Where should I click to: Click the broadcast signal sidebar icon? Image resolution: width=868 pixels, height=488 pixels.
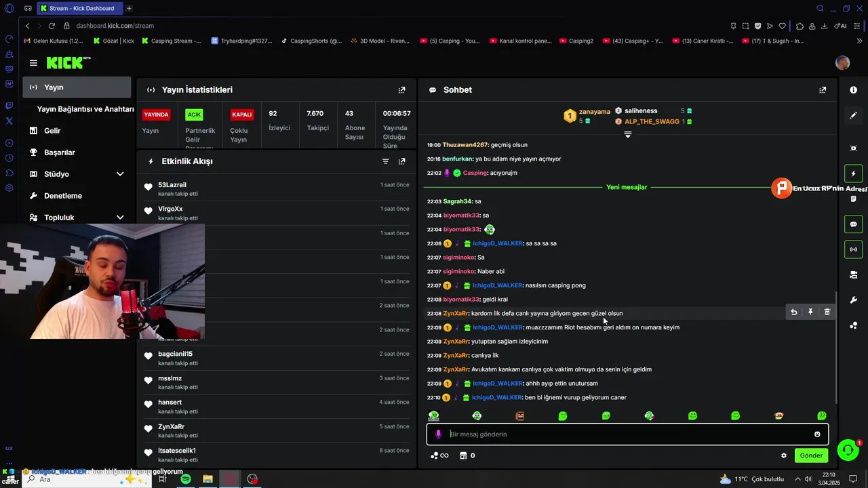click(853, 249)
